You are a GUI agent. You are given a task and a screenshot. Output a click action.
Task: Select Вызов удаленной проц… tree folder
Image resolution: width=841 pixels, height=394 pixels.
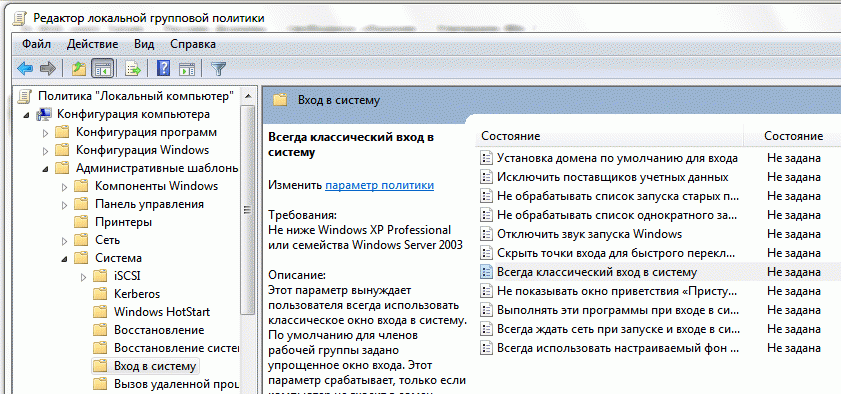tap(176, 384)
